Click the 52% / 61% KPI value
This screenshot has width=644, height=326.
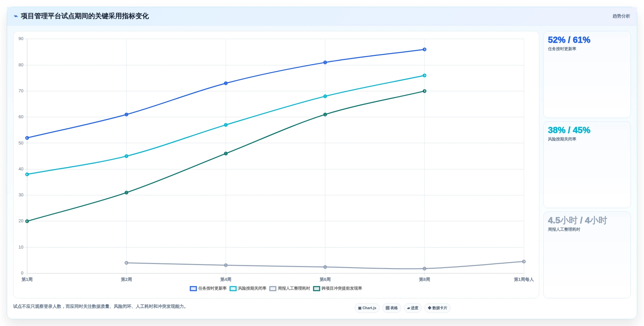(x=569, y=40)
